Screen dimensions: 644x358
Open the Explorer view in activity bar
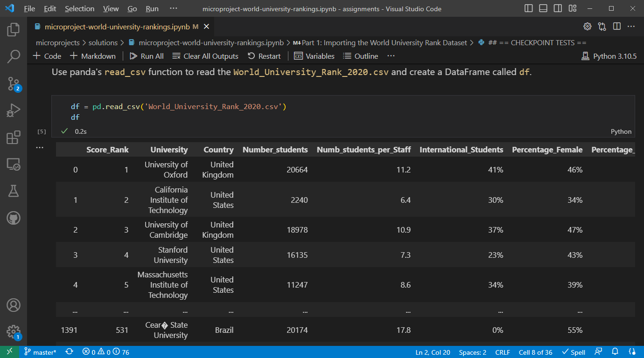(14, 29)
